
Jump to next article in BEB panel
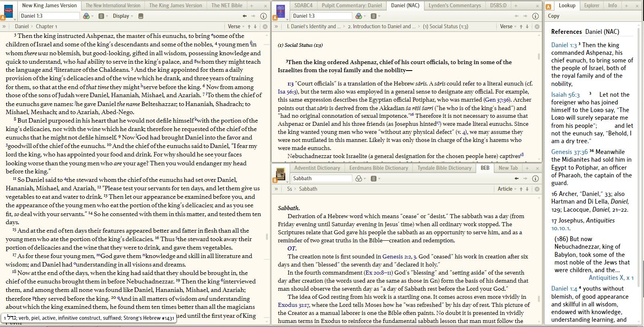pos(527,189)
